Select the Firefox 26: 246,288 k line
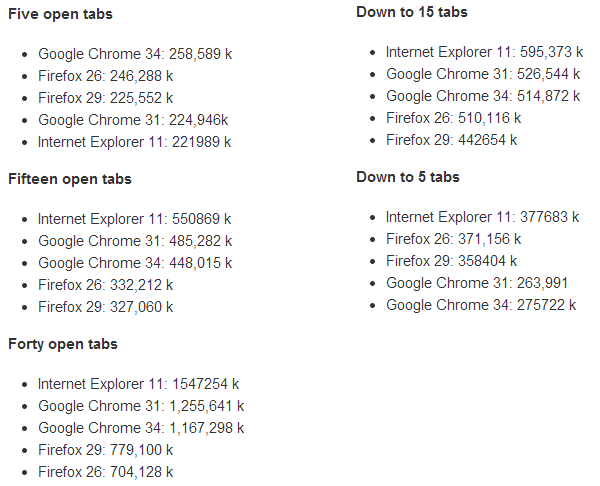This screenshot has height=486, width=600. click(106, 76)
